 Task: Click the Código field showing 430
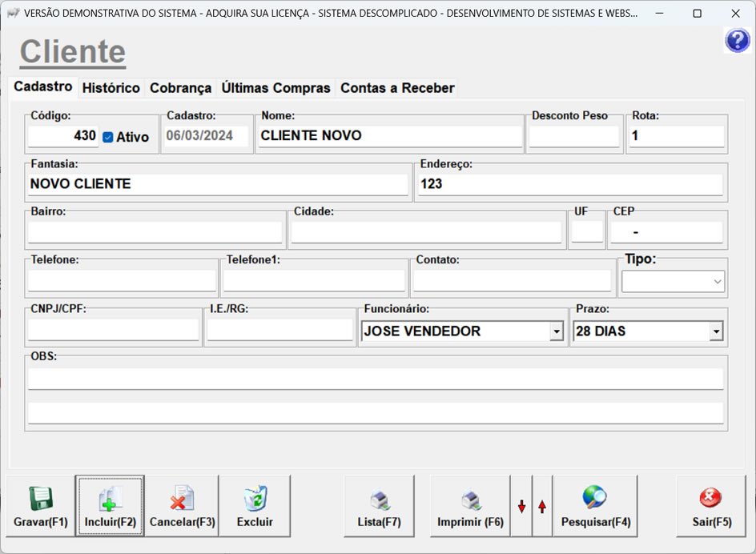click(x=63, y=136)
